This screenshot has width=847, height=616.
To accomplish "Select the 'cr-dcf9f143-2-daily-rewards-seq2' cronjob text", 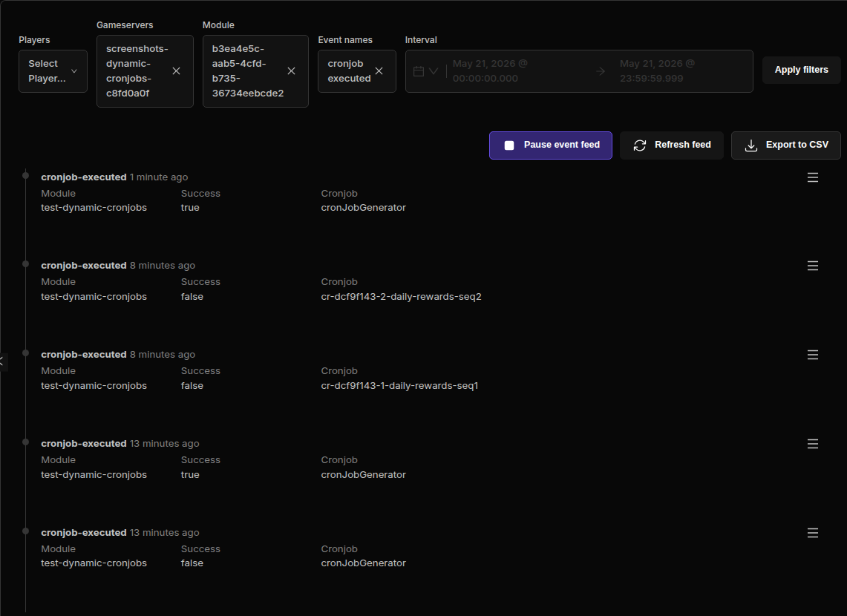I will [401, 297].
